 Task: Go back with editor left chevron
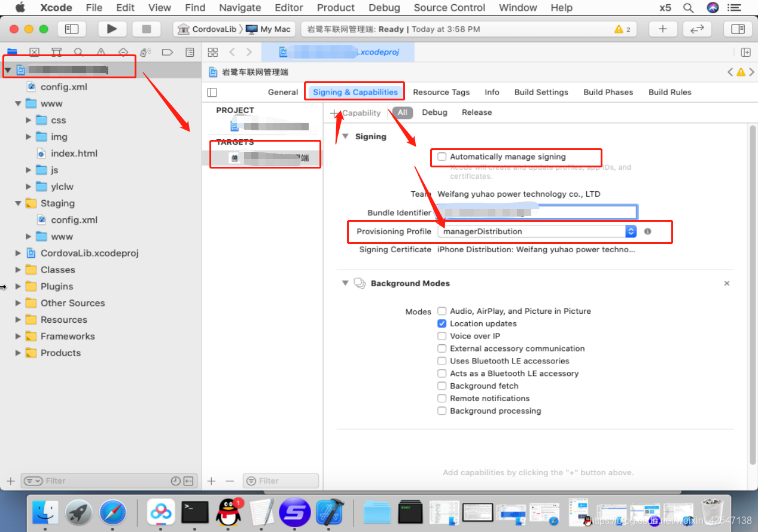tap(233, 52)
